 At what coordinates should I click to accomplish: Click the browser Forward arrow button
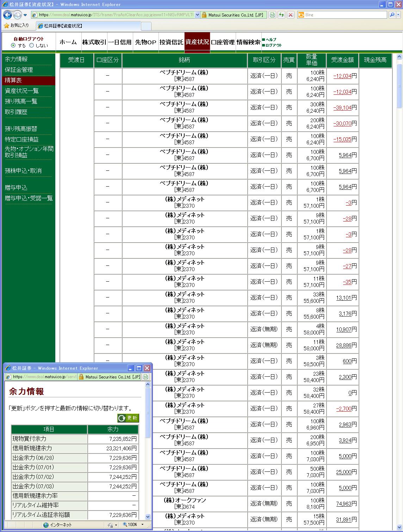tap(17, 15)
